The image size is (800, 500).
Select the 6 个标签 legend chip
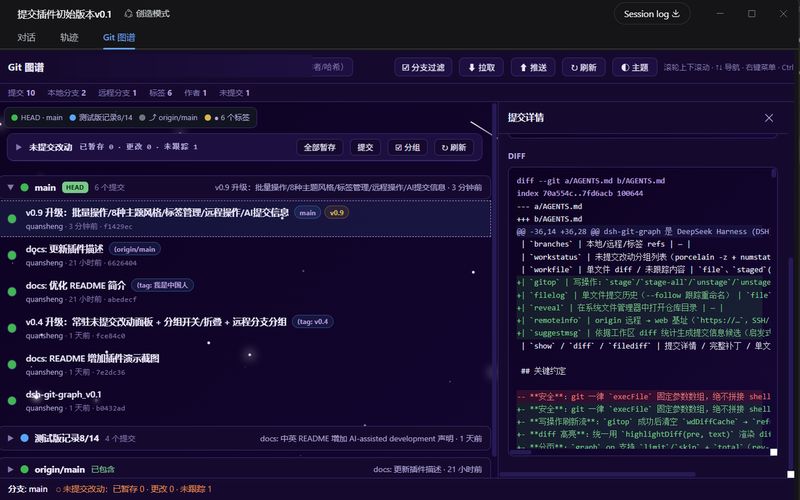pos(227,117)
